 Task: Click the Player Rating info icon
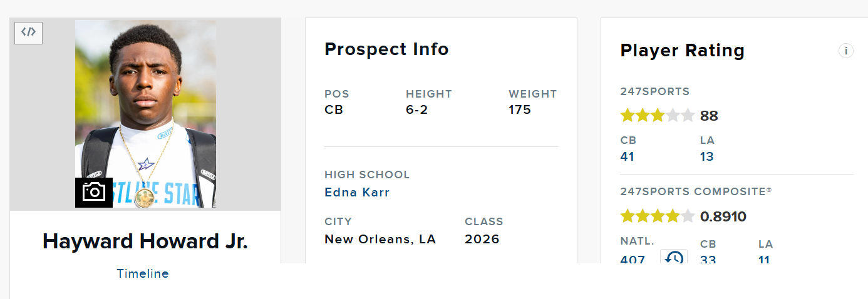click(845, 51)
